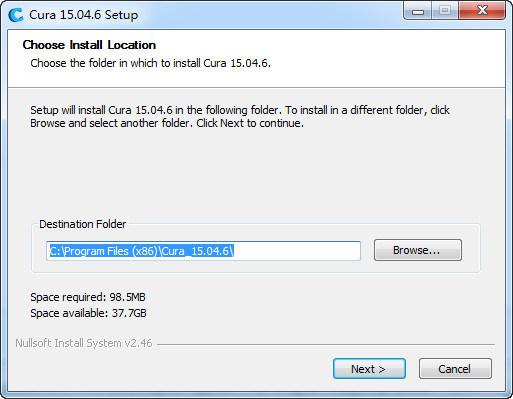Close the Cura 15.04.6 Setup window
The height and width of the screenshot is (399, 513).
coord(482,11)
